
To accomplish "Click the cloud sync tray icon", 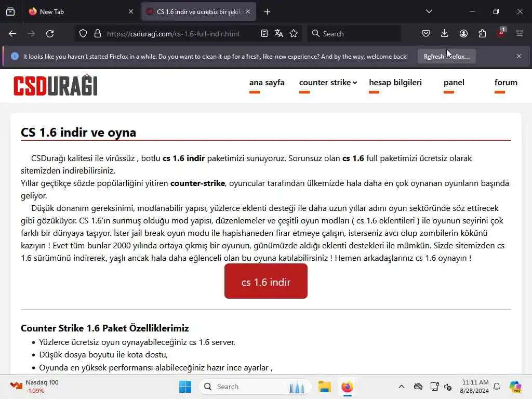I will (418, 387).
